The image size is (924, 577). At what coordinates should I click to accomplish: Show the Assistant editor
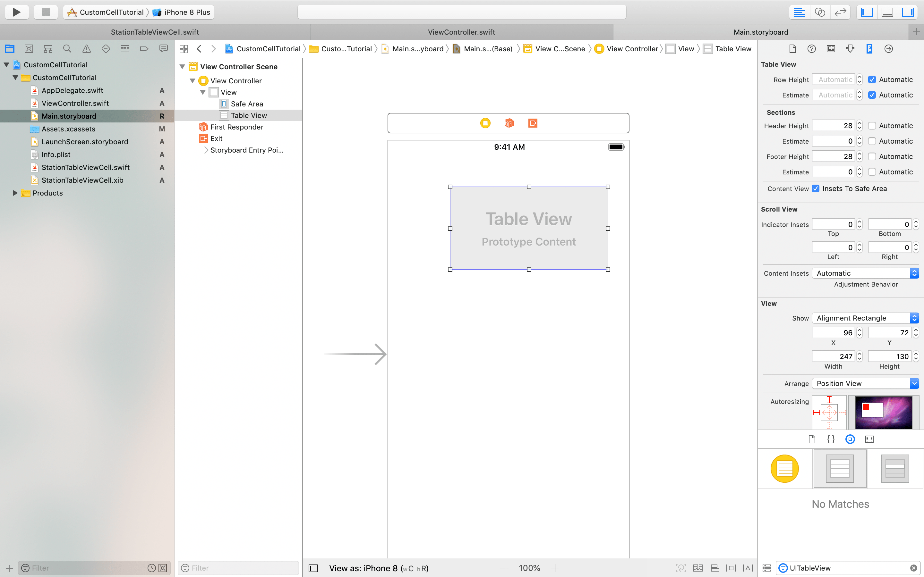[x=820, y=12]
